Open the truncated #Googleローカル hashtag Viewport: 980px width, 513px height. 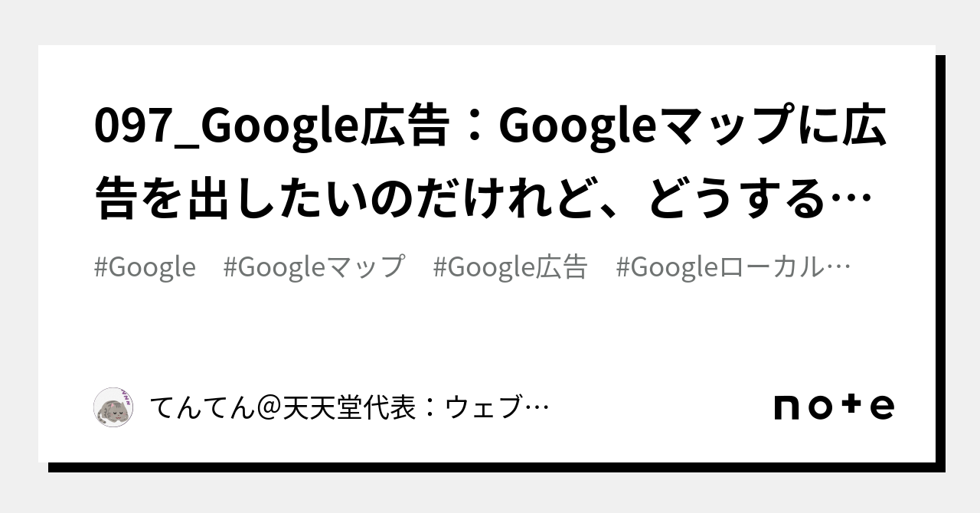coord(724,267)
